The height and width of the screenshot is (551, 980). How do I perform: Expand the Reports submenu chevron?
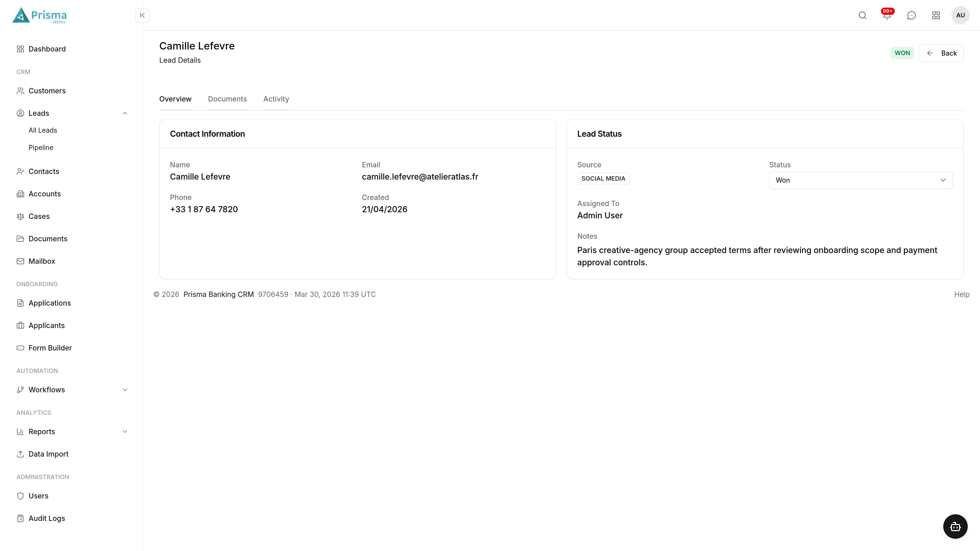tap(125, 432)
